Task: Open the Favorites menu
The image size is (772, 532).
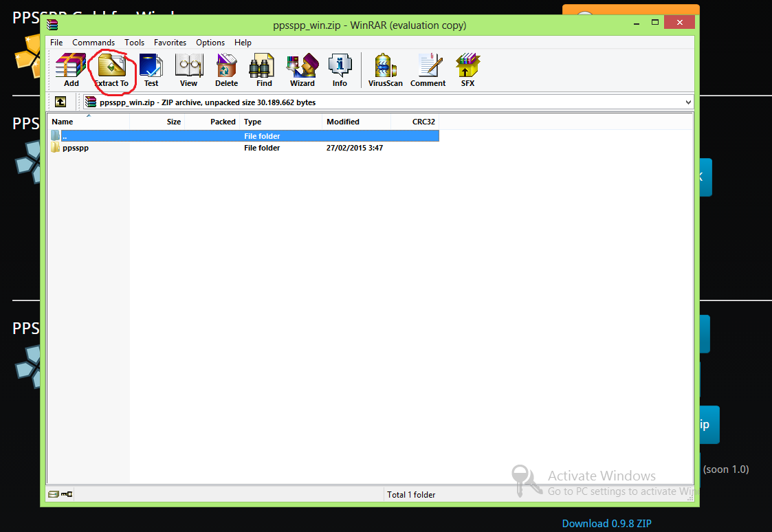Action: [x=170, y=43]
